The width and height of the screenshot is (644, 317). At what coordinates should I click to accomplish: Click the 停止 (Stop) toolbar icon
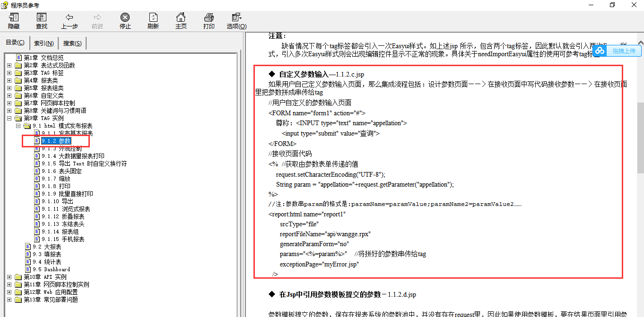pos(125,21)
